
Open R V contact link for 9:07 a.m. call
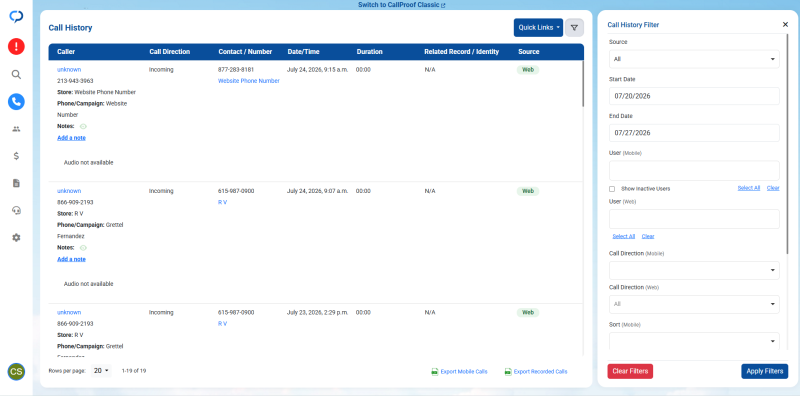[x=222, y=202]
